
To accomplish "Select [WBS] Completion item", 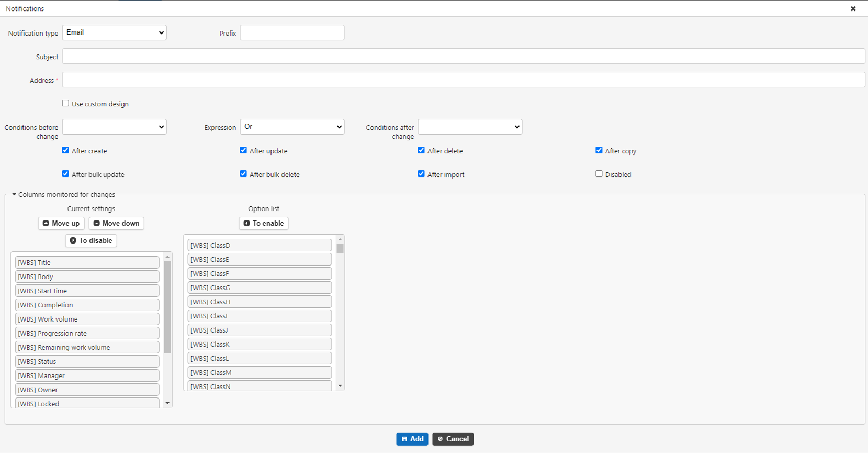I will click(x=87, y=305).
